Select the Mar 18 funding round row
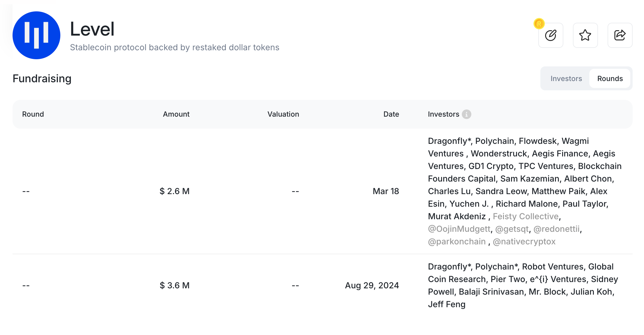644x335 pixels. [322, 191]
